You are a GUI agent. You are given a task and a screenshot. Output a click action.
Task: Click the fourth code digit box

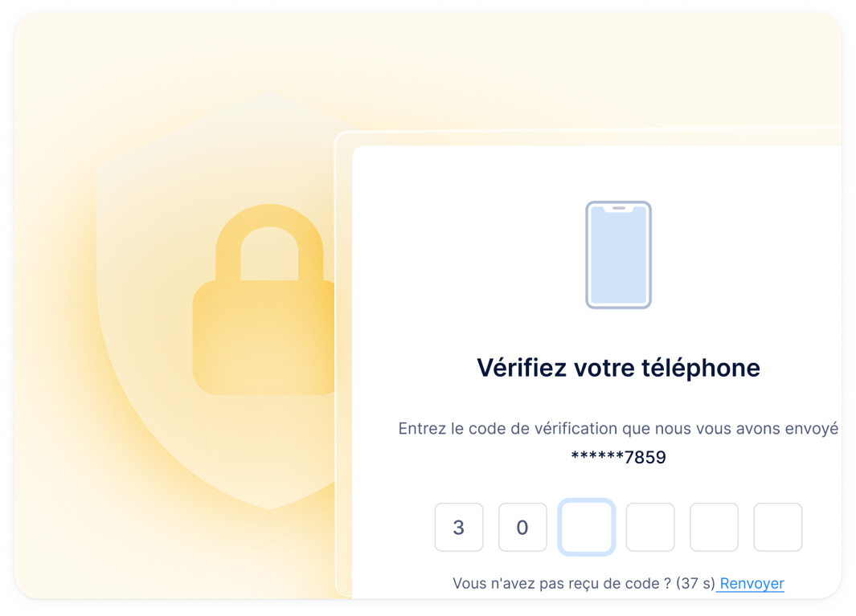(650, 528)
